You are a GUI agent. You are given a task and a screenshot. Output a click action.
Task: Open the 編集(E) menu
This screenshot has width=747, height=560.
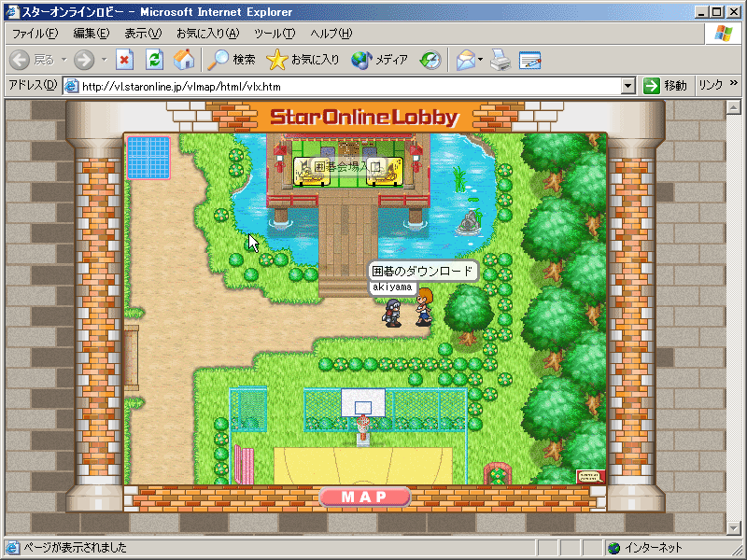(91, 34)
